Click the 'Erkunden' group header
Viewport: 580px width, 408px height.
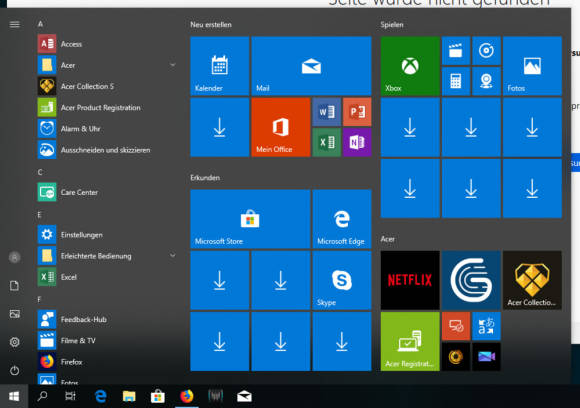pos(205,178)
